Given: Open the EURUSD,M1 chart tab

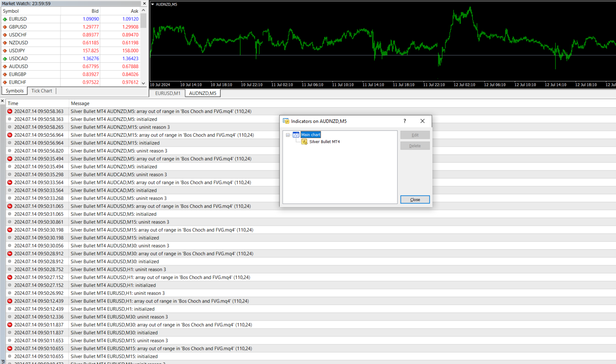Looking at the screenshot, I should point(168,93).
